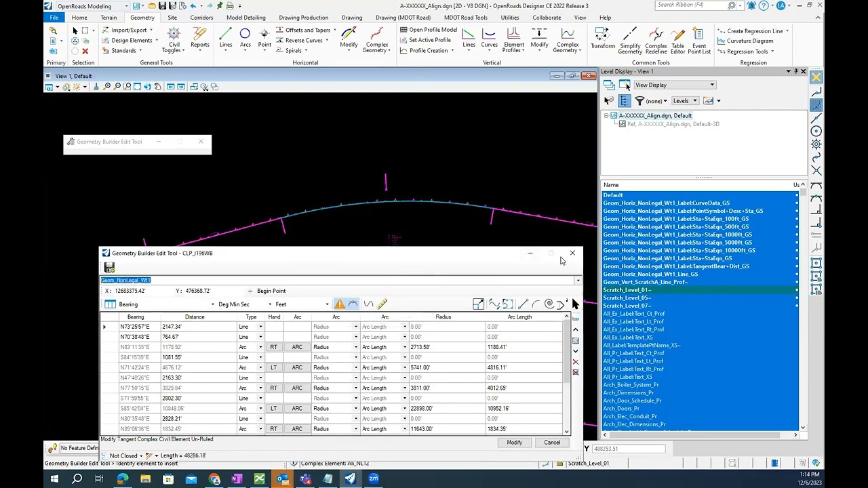The height and width of the screenshot is (488, 868).
Task: Open the Offsets and Tapers dropdown
Action: (306, 30)
